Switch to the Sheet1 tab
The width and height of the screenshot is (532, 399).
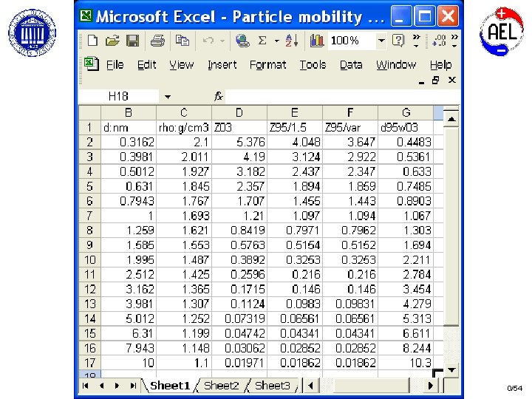[x=170, y=386]
